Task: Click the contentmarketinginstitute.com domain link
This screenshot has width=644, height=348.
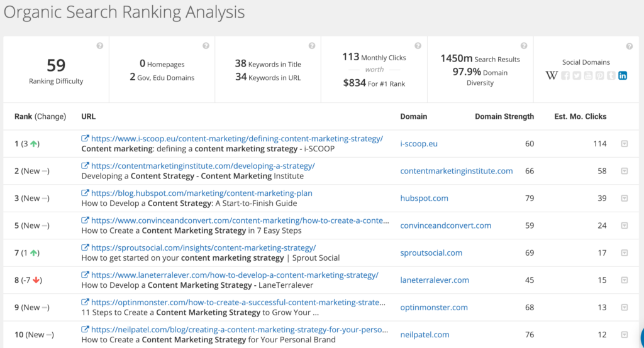Action: [x=457, y=171]
